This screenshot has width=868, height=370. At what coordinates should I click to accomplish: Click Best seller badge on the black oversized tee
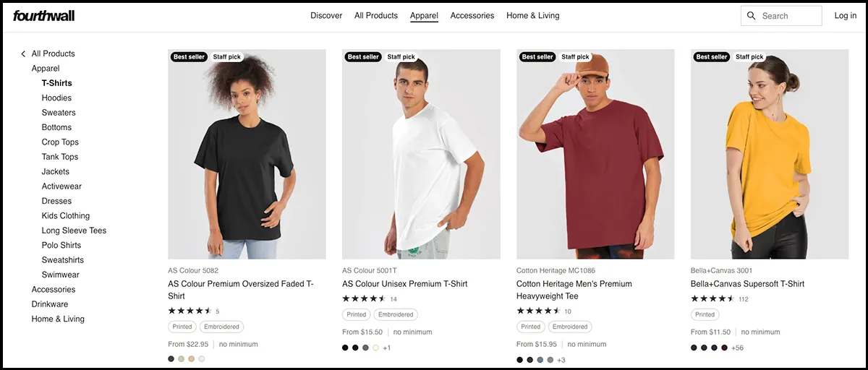coord(190,57)
